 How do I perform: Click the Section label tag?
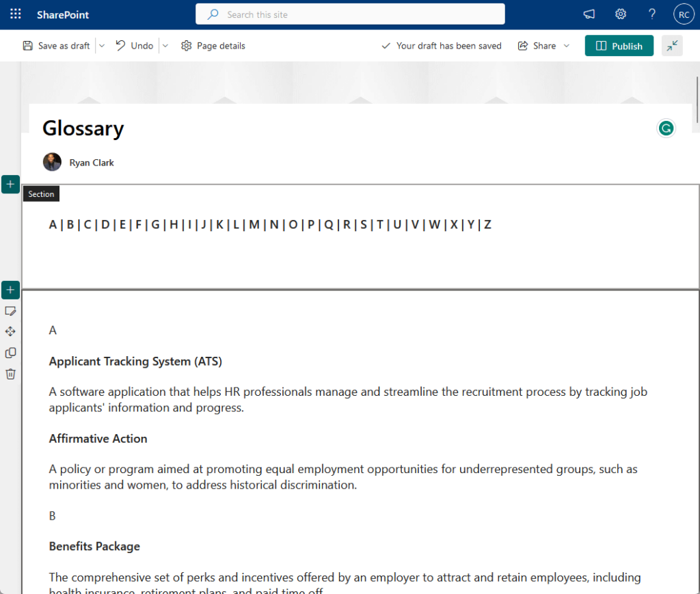(41, 194)
